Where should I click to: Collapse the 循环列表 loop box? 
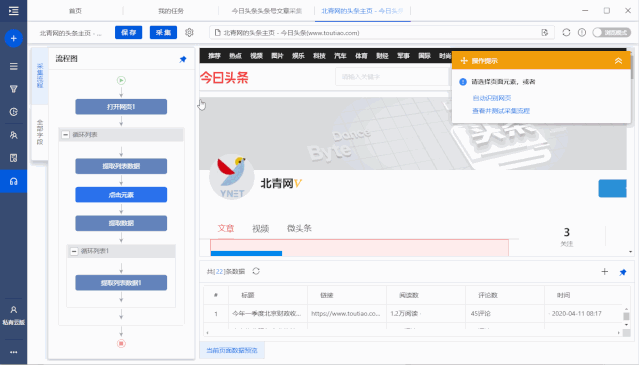66,134
